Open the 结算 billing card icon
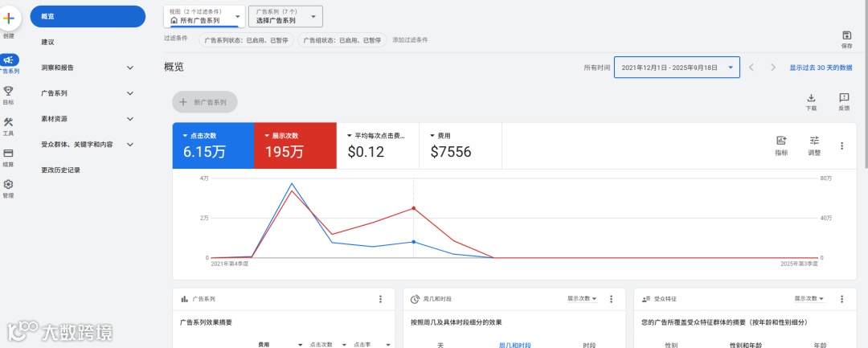 coord(8,154)
